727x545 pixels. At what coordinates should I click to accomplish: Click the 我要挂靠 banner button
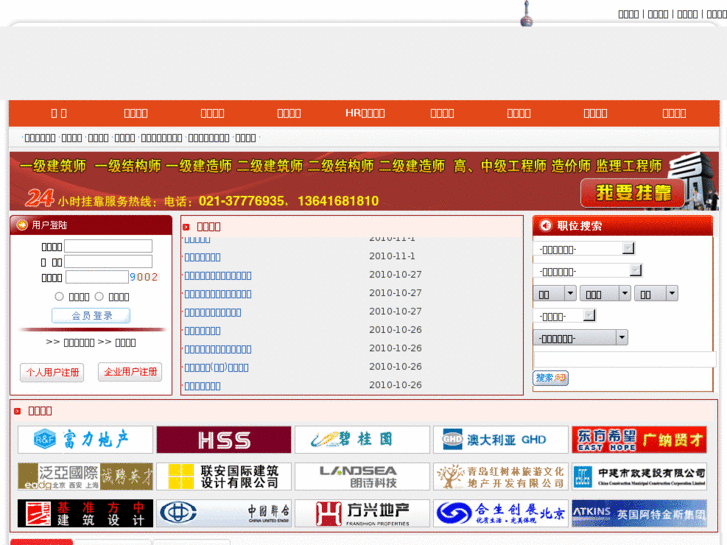632,192
